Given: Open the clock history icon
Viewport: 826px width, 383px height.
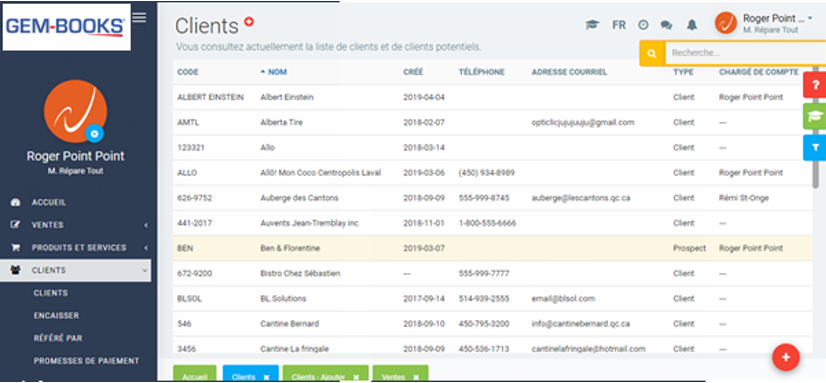Looking at the screenshot, I should [x=643, y=25].
